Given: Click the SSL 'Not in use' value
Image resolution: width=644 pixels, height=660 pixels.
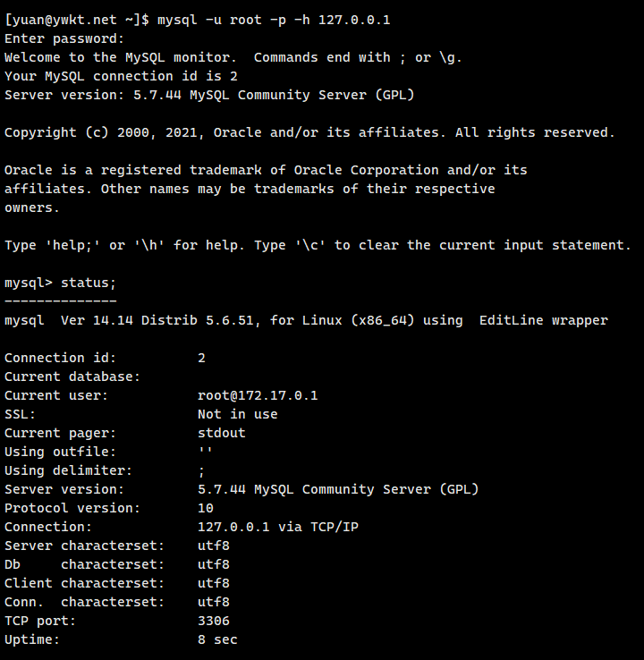Looking at the screenshot, I should [x=237, y=414].
